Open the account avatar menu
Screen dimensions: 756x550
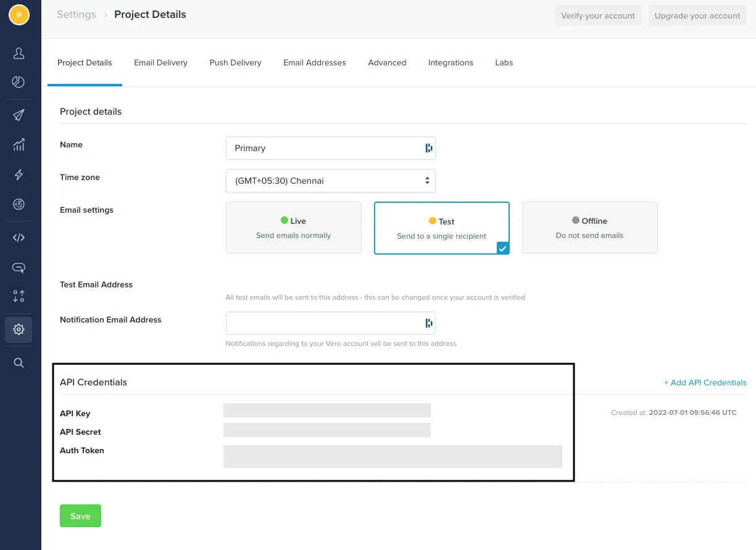pos(19,15)
